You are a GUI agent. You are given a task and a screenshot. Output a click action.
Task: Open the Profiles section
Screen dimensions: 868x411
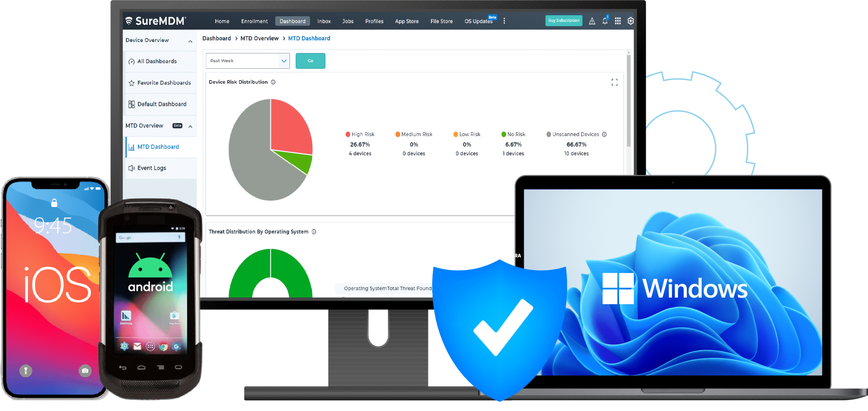[374, 21]
